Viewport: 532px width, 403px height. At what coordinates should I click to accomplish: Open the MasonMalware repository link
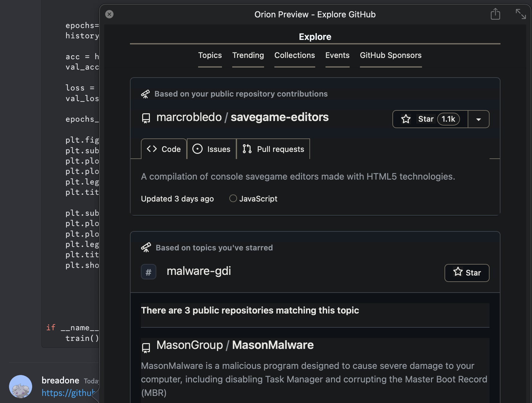tap(272, 345)
